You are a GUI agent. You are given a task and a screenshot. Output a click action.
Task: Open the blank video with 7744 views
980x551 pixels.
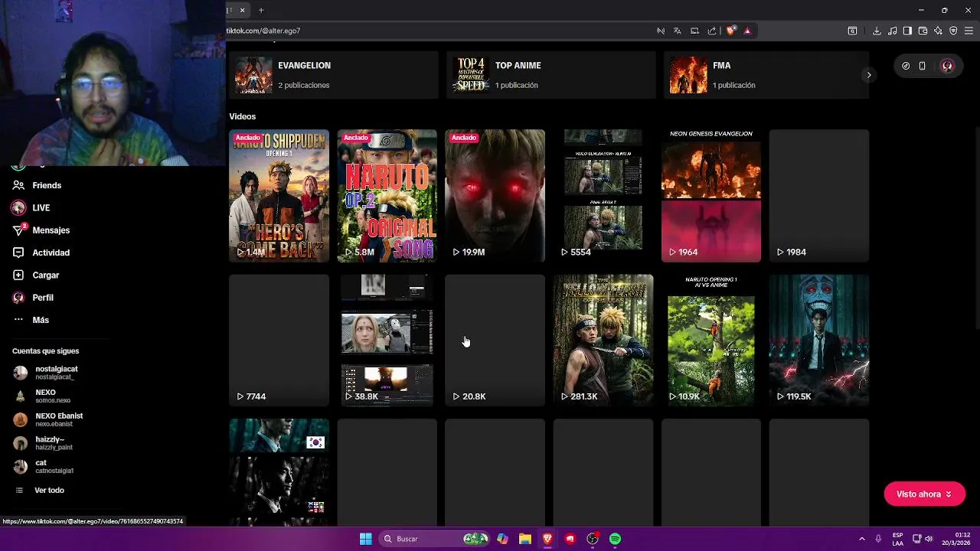[x=279, y=341]
